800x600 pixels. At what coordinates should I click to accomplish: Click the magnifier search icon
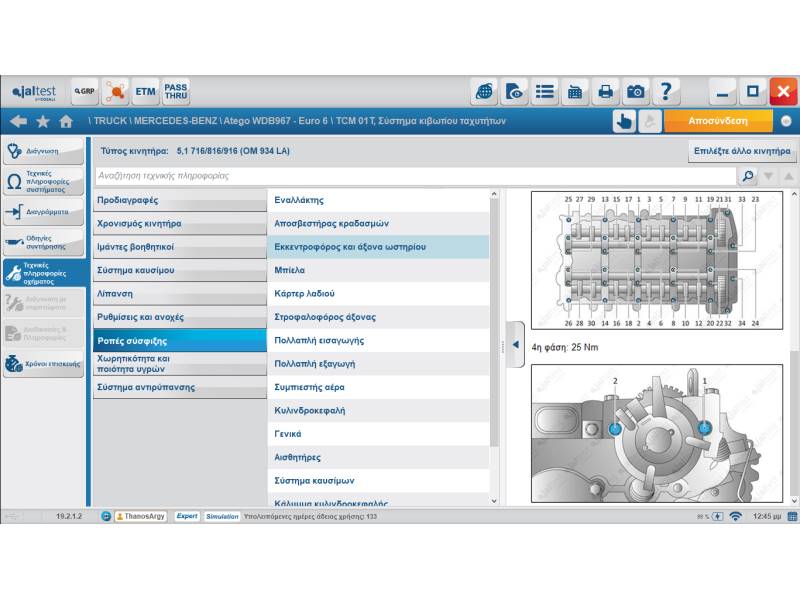pos(747,176)
